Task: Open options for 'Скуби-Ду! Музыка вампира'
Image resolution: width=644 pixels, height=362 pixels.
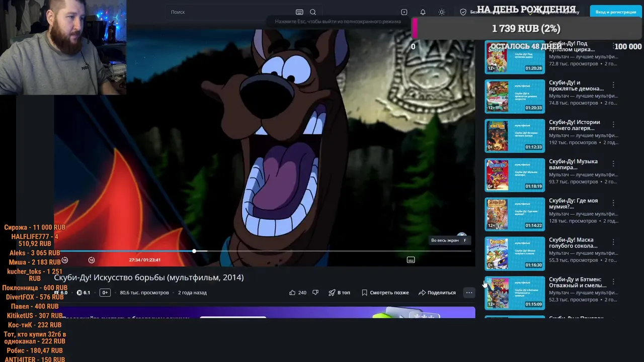Action: [x=613, y=163]
